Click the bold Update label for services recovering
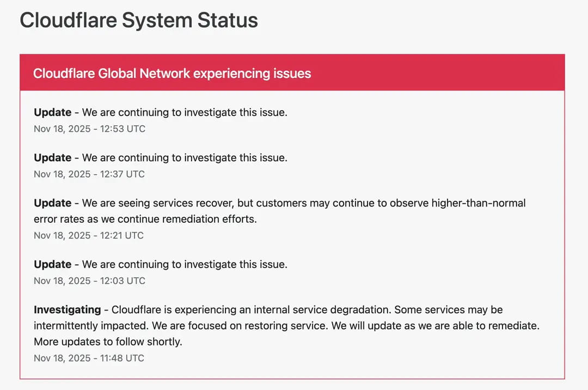The height and width of the screenshot is (390, 588). point(52,203)
